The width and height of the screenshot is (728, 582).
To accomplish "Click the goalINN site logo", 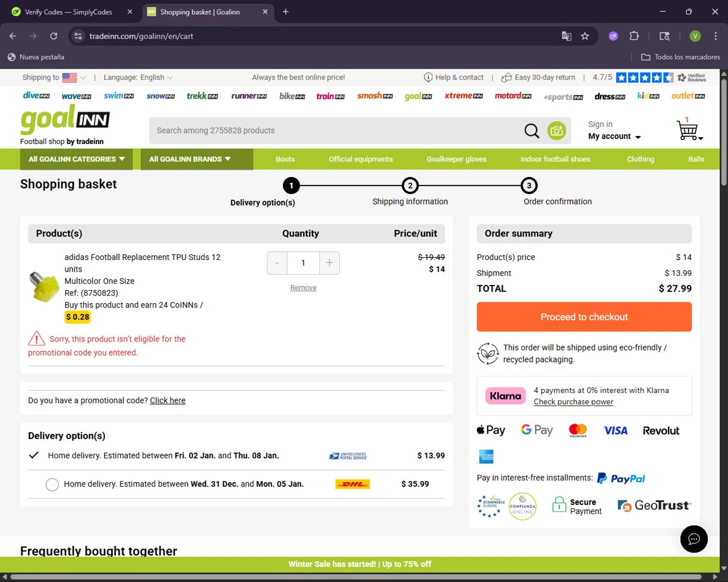I will (65, 120).
